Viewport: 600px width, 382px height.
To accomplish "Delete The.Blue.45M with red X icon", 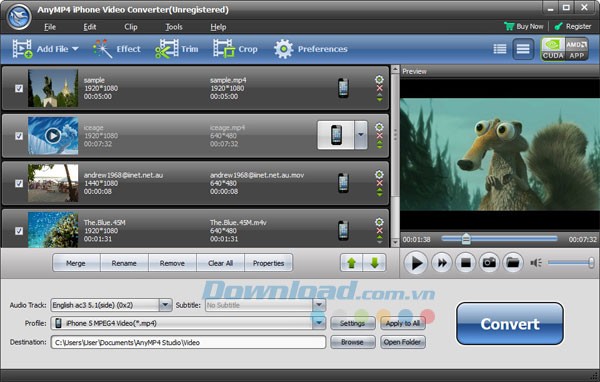I will pyautogui.click(x=379, y=231).
